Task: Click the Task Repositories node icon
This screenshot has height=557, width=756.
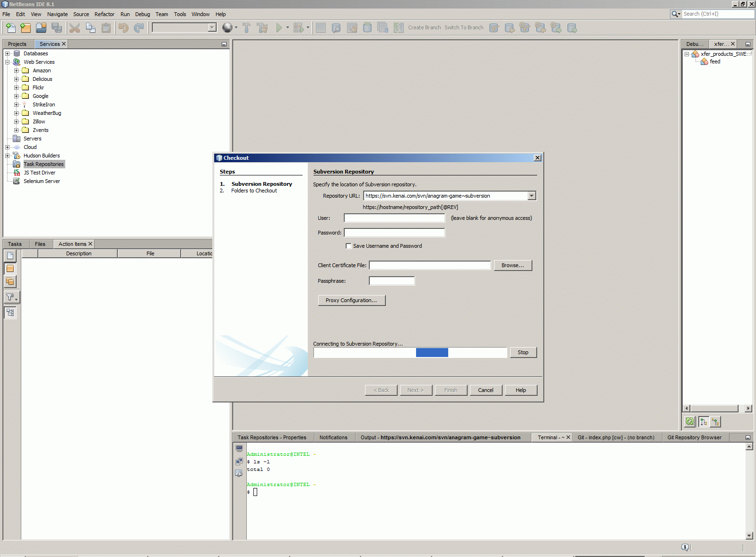Action: tap(17, 164)
